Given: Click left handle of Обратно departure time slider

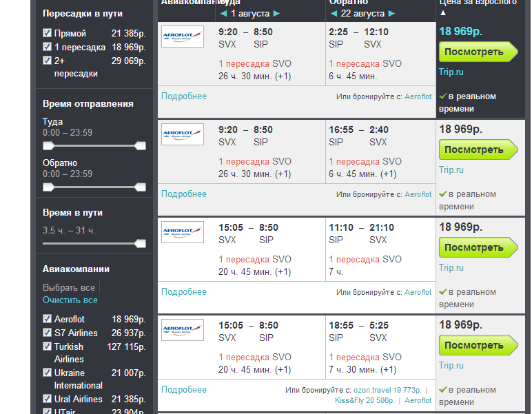Looking at the screenshot, I should point(48,187).
